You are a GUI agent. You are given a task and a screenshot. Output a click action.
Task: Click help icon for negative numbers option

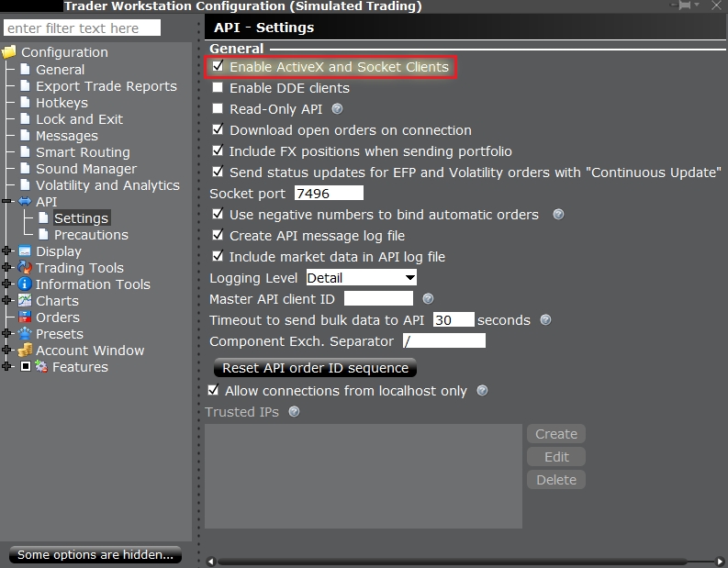pyautogui.click(x=558, y=215)
